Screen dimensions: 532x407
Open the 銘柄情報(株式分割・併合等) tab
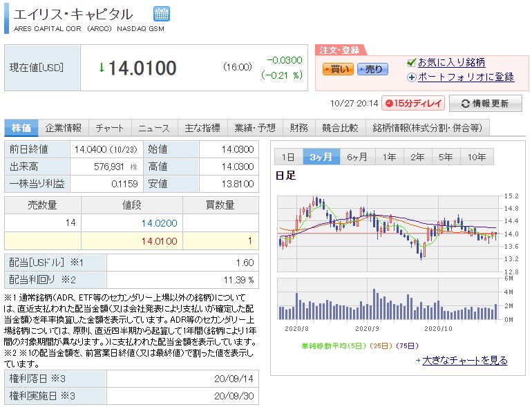pyautogui.click(x=428, y=128)
